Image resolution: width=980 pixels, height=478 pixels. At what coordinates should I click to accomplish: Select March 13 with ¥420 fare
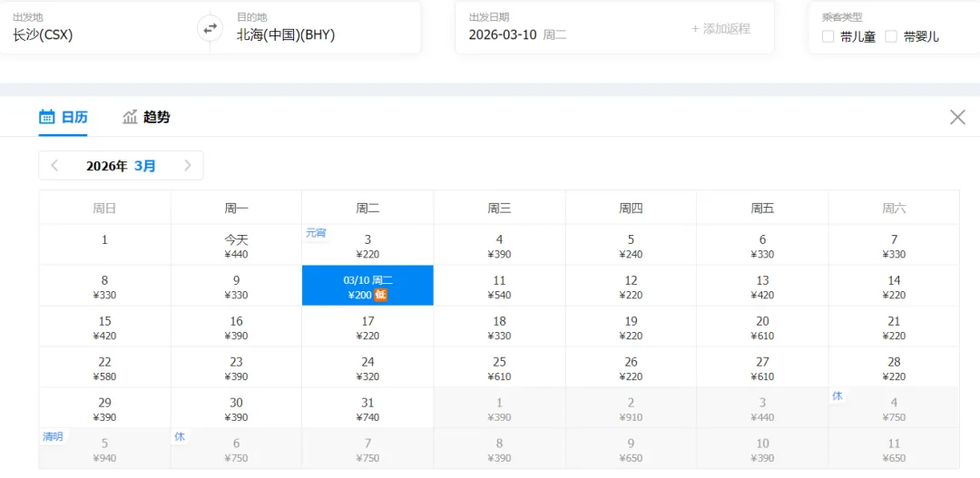tap(762, 287)
